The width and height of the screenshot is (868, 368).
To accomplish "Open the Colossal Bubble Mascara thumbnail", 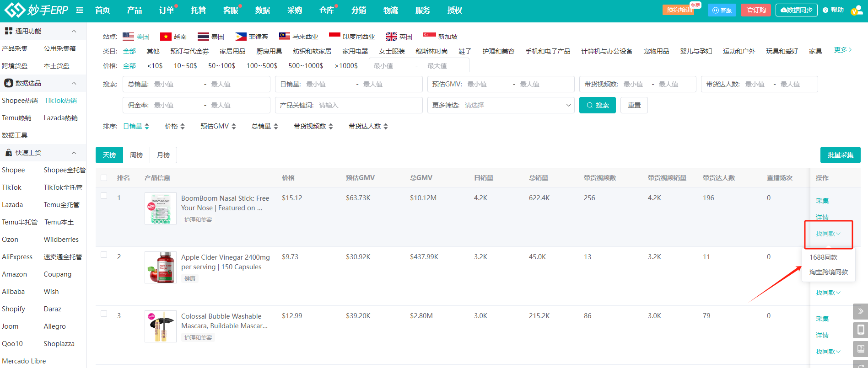I will pos(161,326).
